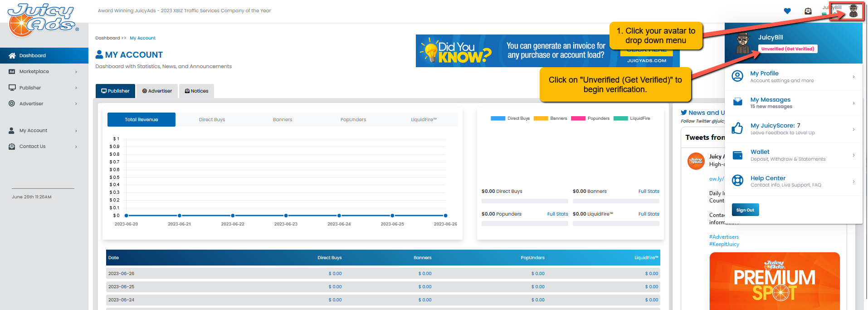Click the Advertiser target icon in sidebar
The width and height of the screenshot is (868, 310).
[x=12, y=103]
